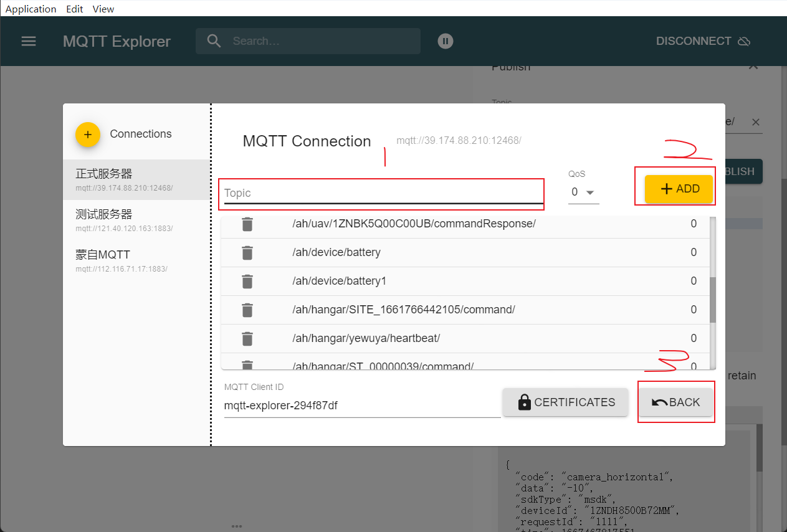Click into the Topic input field
The image size is (787, 532).
(381, 193)
